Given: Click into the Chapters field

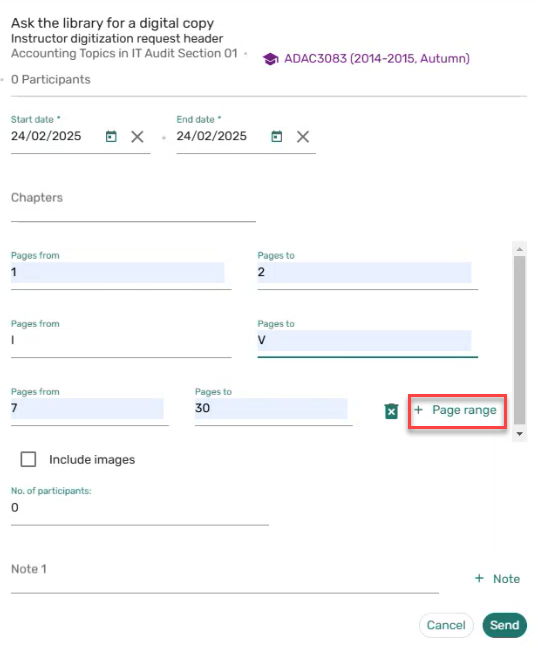Looking at the screenshot, I should [x=133, y=205].
